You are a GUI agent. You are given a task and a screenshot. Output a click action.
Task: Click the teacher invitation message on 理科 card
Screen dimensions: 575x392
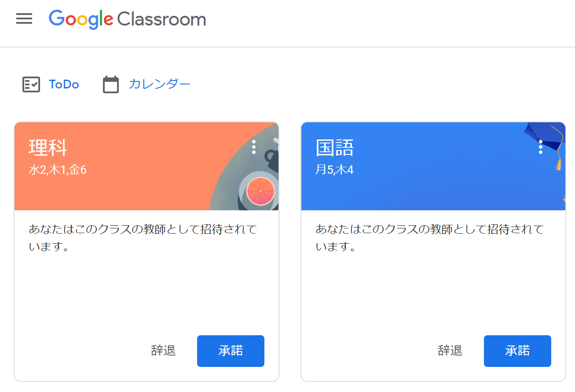(143, 238)
